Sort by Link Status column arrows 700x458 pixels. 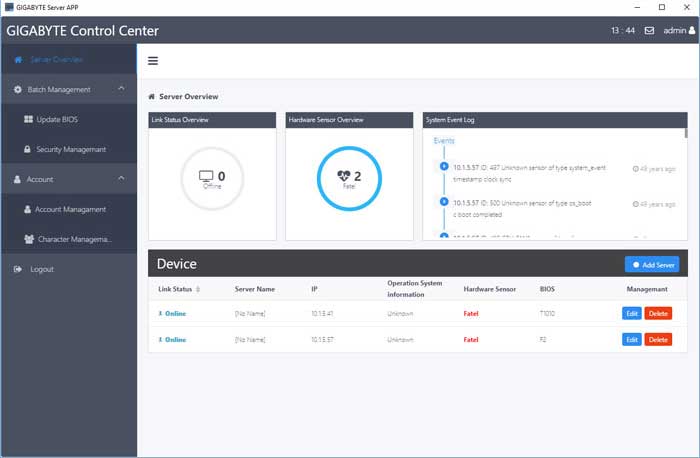pos(198,289)
